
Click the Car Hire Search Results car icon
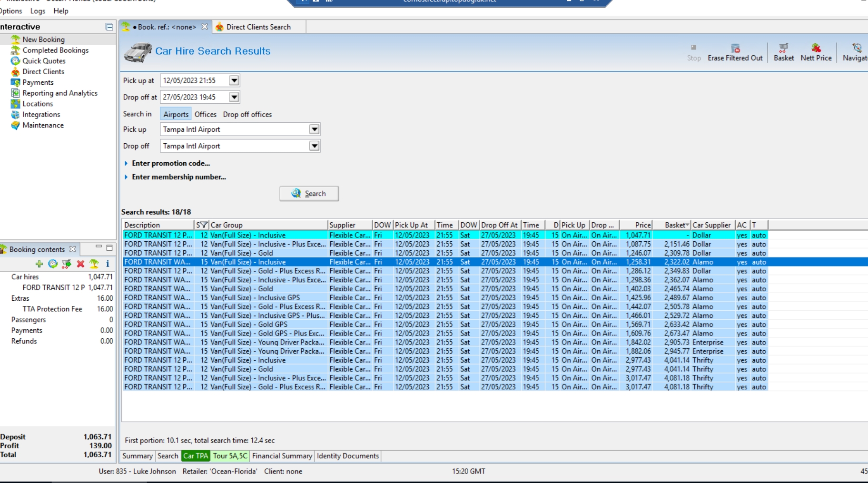[138, 52]
